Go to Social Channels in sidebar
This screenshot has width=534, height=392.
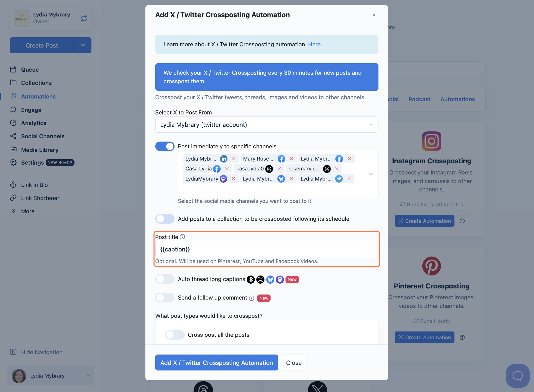pos(43,136)
